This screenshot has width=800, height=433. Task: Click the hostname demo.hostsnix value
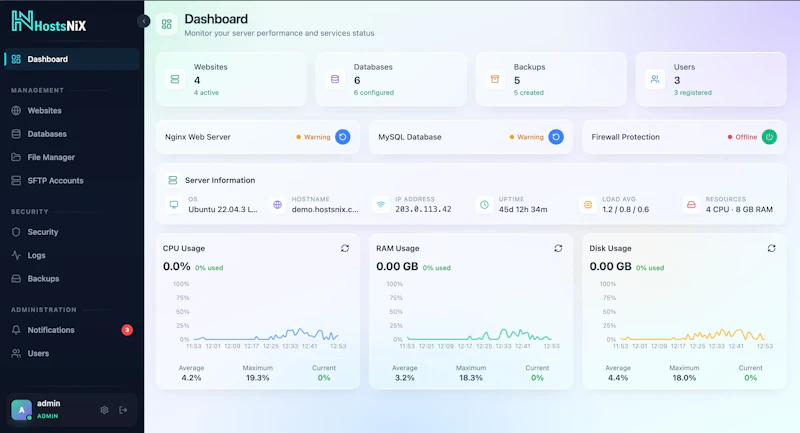[325, 209]
